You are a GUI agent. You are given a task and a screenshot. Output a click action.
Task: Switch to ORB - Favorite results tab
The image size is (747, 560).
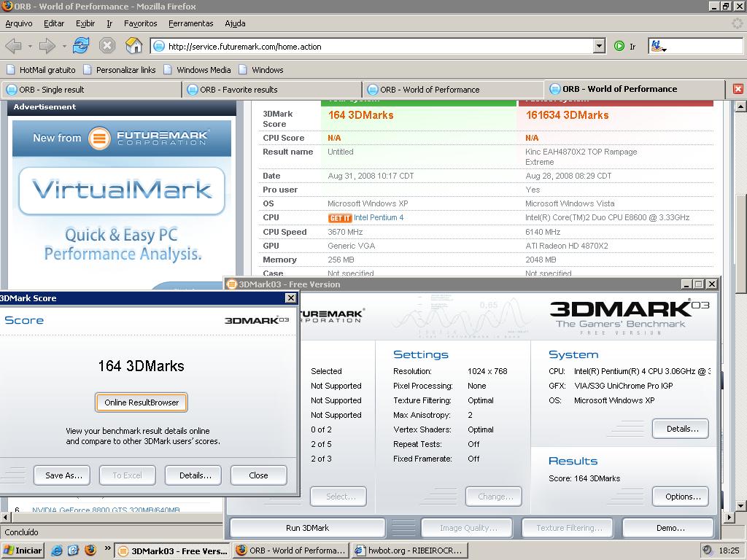pos(272,90)
